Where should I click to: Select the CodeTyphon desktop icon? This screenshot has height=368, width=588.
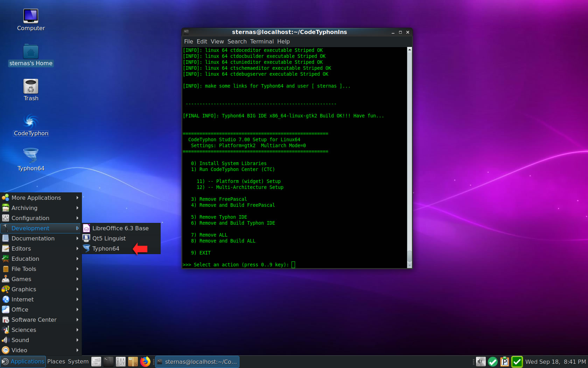point(31,125)
